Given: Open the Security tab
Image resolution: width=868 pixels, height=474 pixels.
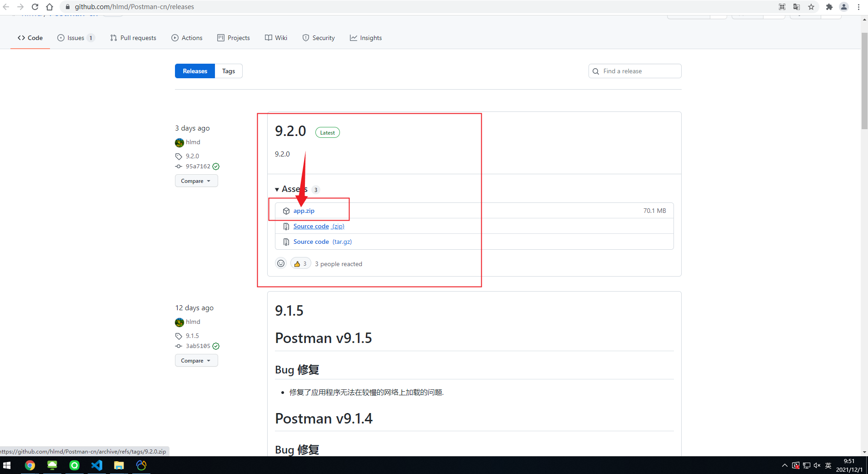Looking at the screenshot, I should coord(319,38).
